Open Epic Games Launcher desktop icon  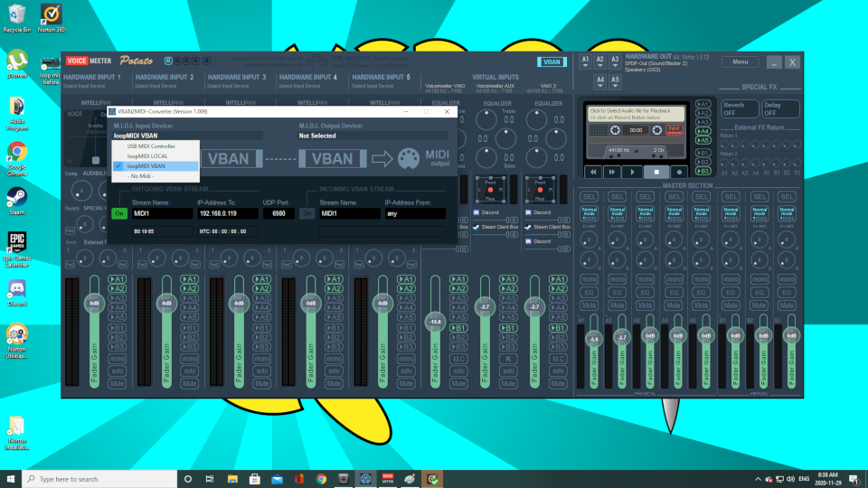(16, 249)
